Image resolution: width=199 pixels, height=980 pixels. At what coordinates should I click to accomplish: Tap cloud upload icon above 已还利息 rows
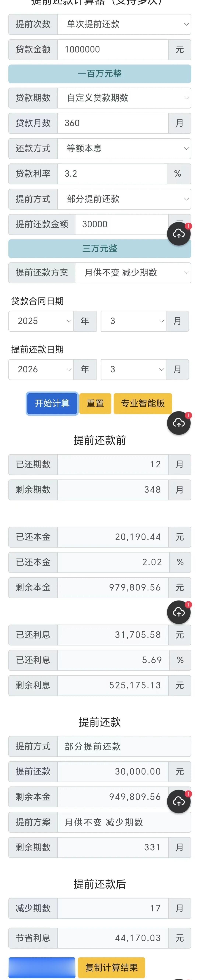tap(179, 612)
